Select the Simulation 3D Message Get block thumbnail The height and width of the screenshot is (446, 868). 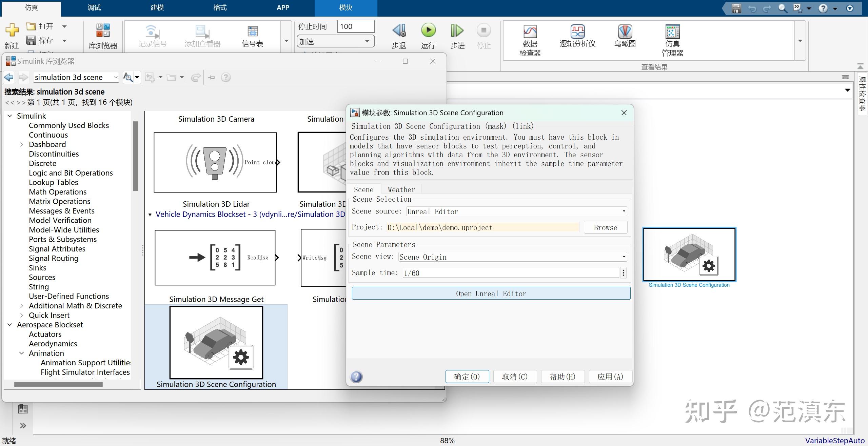coord(215,258)
